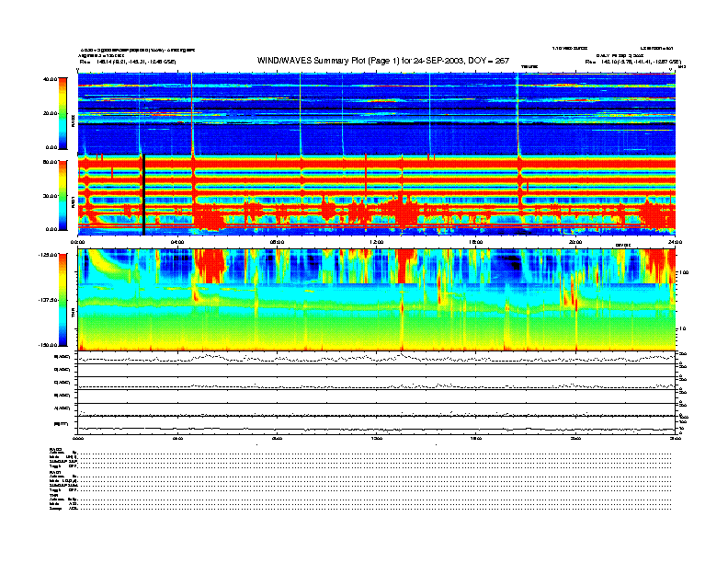
Task: Click the 08:00 tick label under the RAD1 spectrogram
Action: (x=277, y=242)
